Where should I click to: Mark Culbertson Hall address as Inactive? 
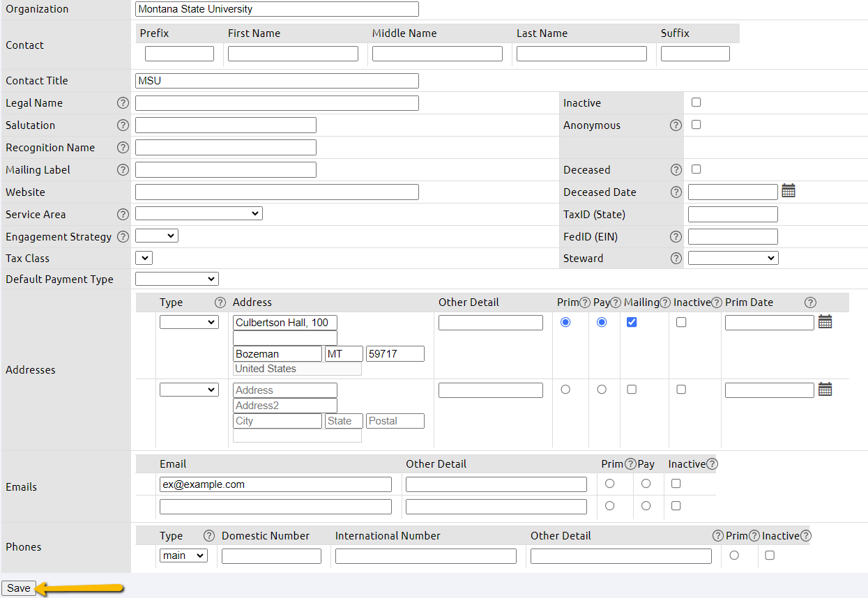[681, 322]
